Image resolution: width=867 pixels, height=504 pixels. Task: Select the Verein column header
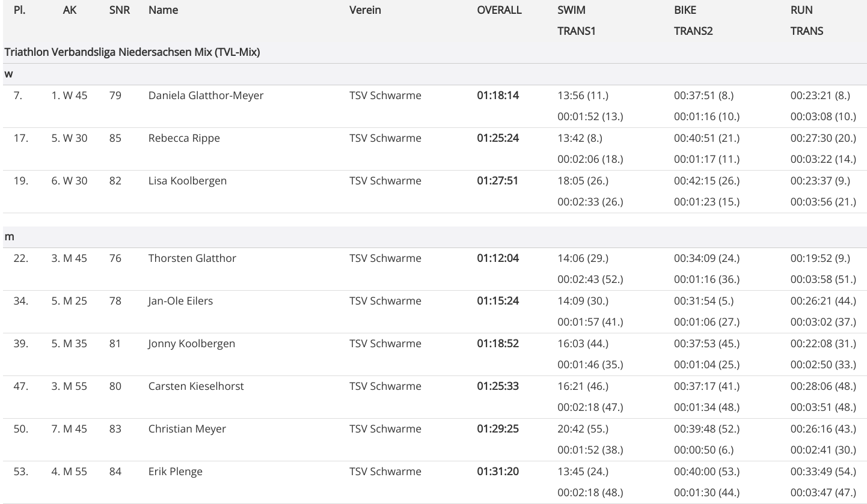(x=365, y=10)
